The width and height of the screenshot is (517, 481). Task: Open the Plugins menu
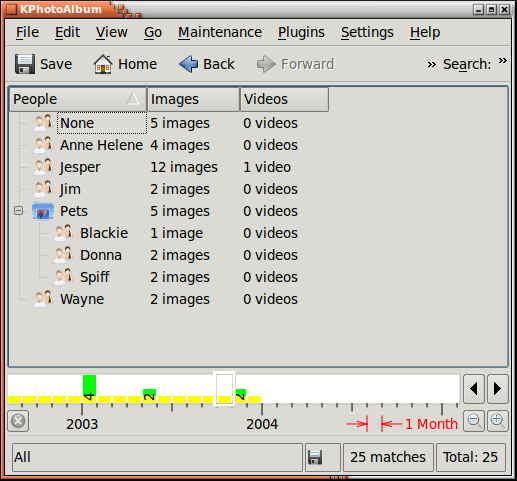click(x=301, y=33)
